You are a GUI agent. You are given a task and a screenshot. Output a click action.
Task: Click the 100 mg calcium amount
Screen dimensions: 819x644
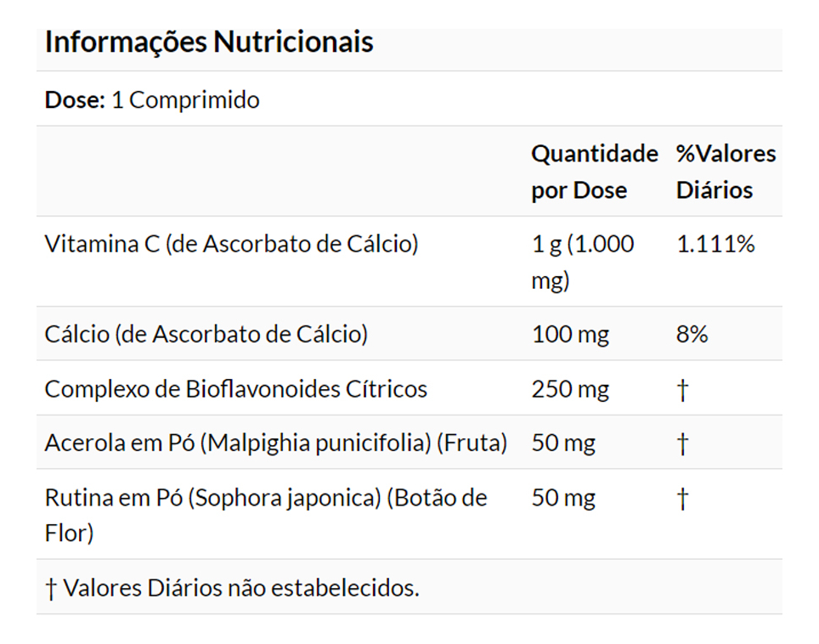click(570, 335)
